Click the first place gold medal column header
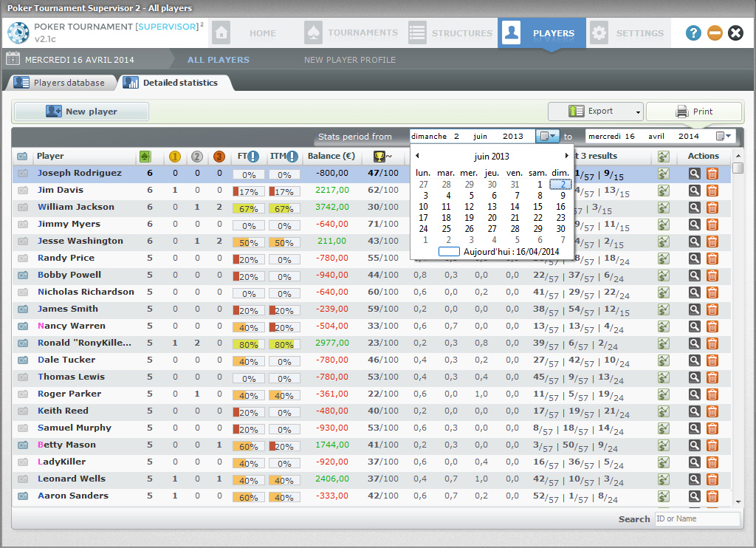The width and height of the screenshot is (756, 548). pos(175,157)
